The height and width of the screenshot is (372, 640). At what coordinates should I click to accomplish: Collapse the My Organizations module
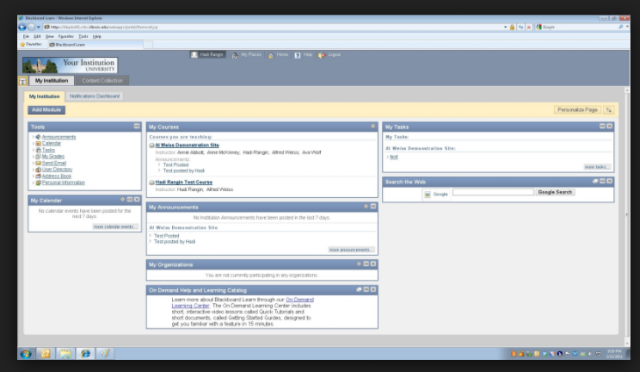click(x=366, y=264)
